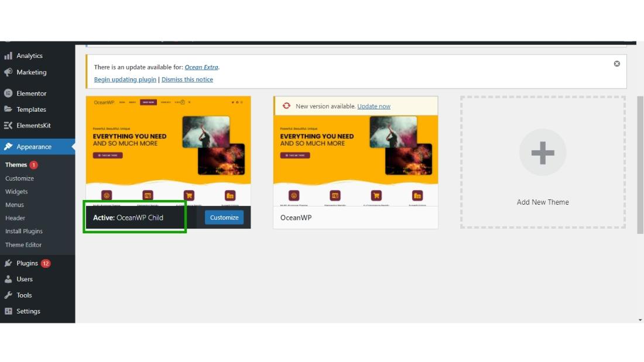
Task: Click Begin updating plugin link
Action: pos(125,79)
